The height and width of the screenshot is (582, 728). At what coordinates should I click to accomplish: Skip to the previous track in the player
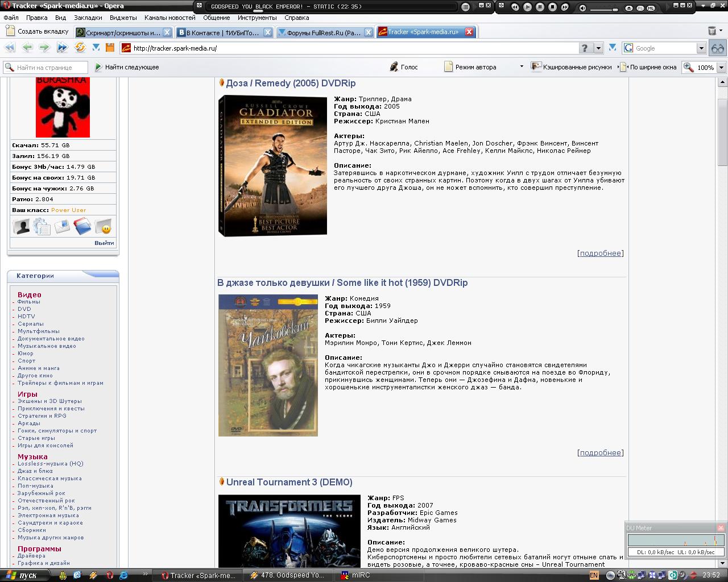click(x=515, y=7)
